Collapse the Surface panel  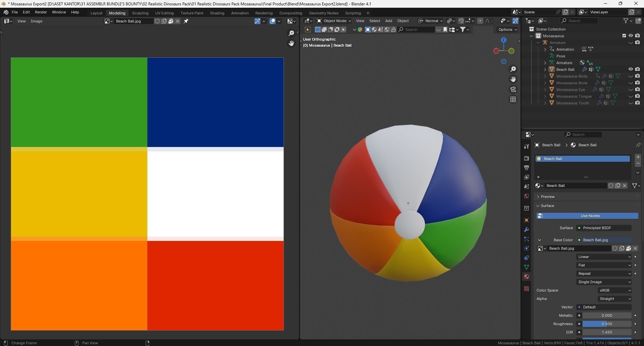click(547, 206)
